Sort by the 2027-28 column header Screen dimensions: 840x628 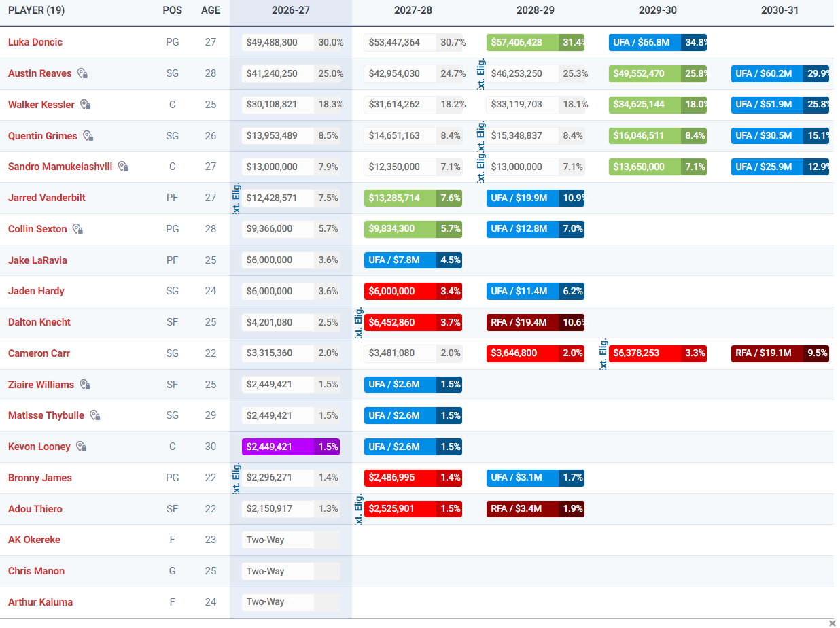tap(413, 11)
